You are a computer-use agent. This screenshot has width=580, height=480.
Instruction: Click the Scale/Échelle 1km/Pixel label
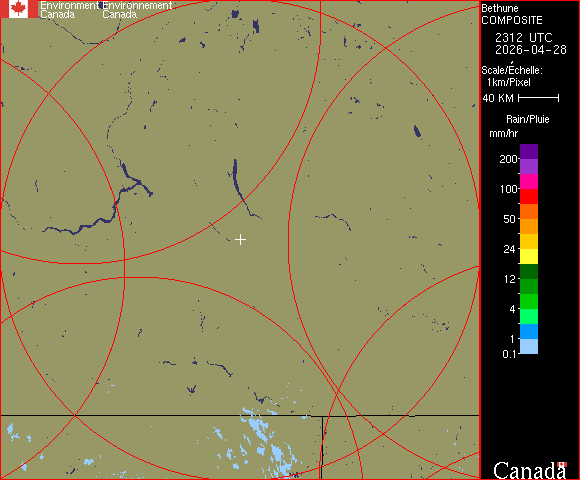[x=512, y=76]
